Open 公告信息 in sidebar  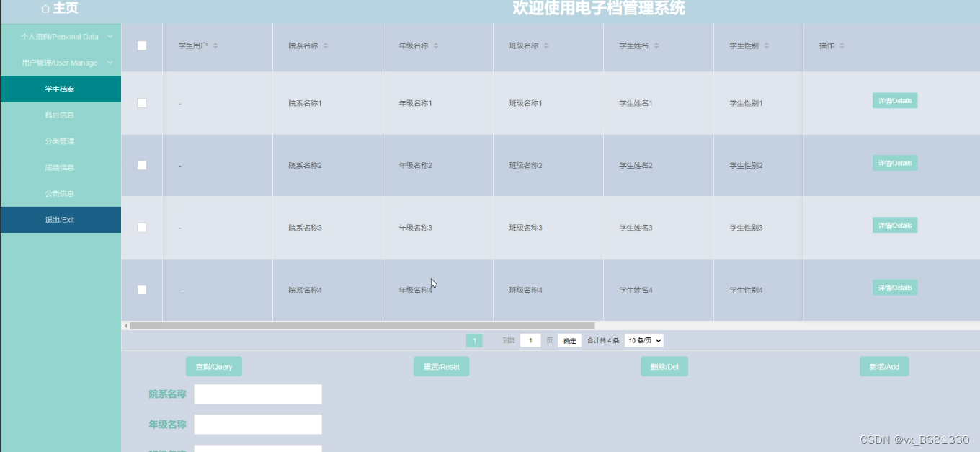click(61, 193)
